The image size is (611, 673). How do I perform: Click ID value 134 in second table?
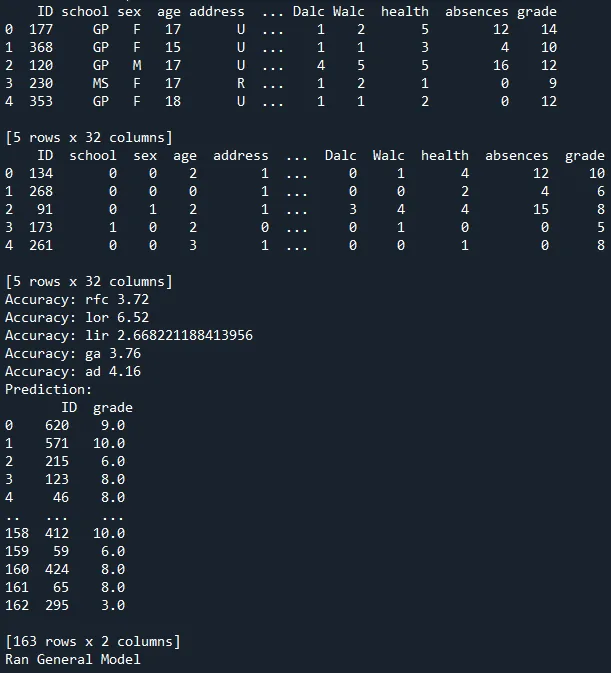41,173
